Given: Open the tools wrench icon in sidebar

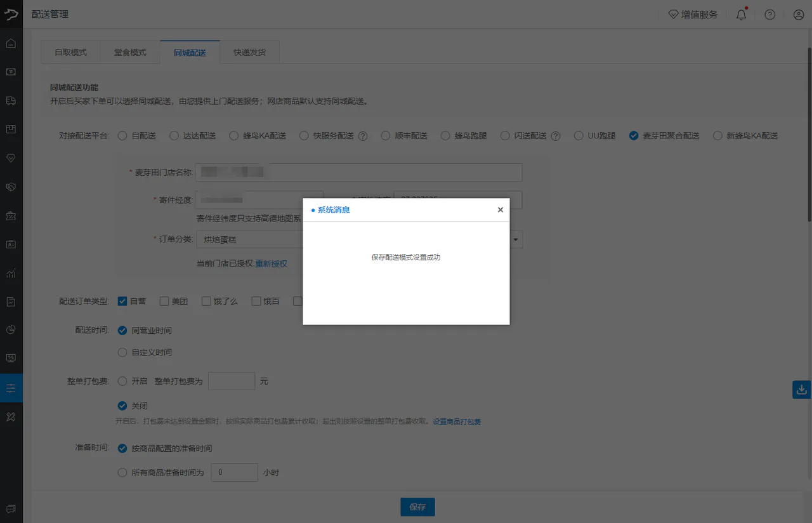Looking at the screenshot, I should point(11,416).
